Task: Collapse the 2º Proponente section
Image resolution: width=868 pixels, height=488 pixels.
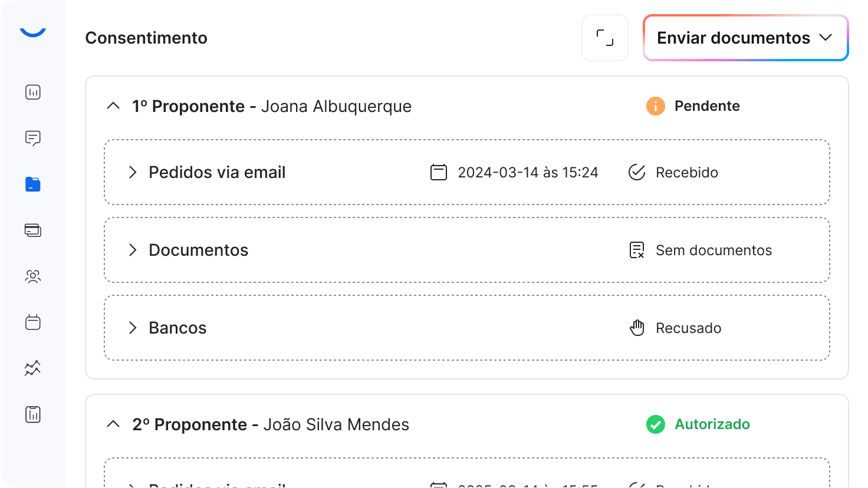Action: pos(113,424)
